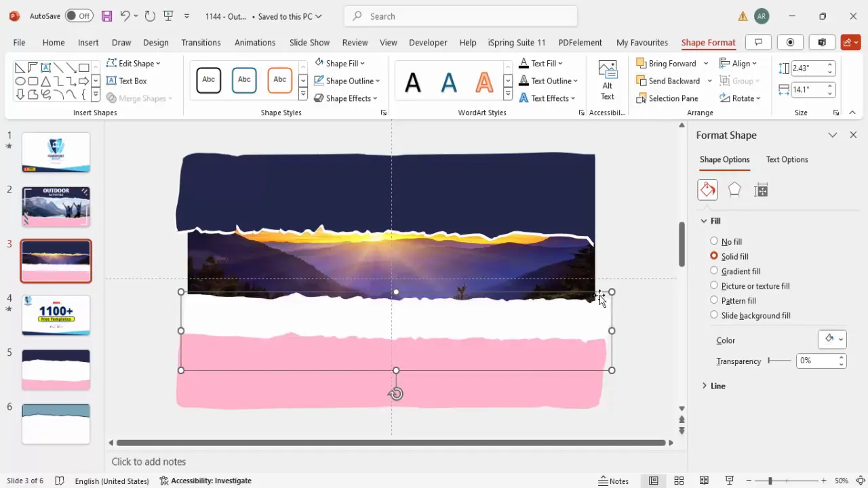Viewport: 868px width, 488px height.
Task: Select Pattern fill option
Action: coord(732,300)
